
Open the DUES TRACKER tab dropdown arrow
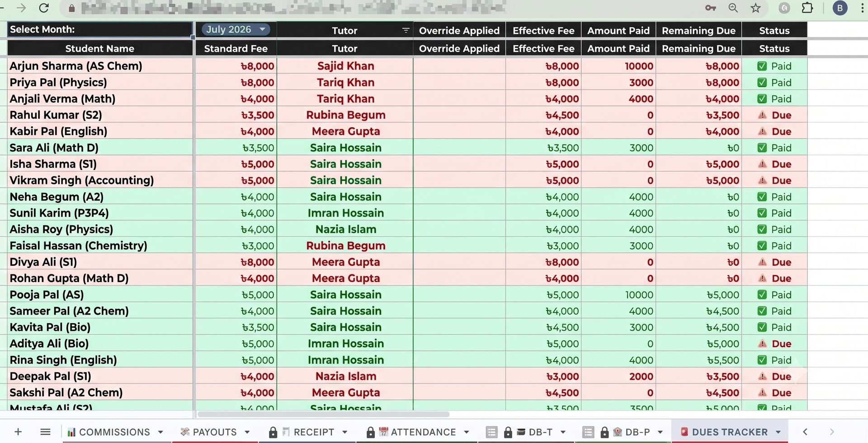point(778,432)
